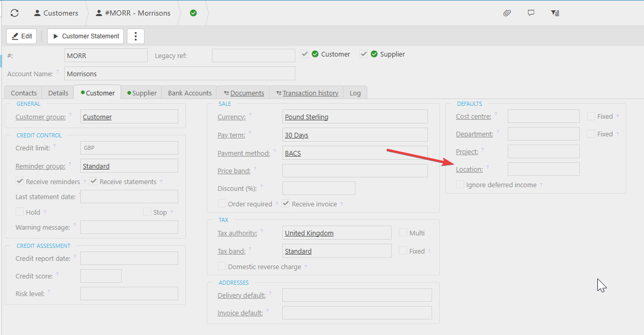Click the Price band field

355,171
